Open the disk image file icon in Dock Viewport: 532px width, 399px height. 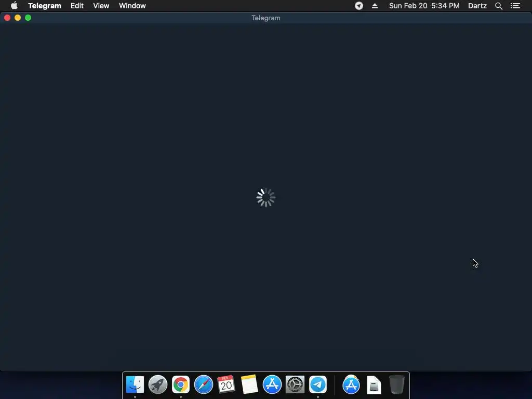374,385
